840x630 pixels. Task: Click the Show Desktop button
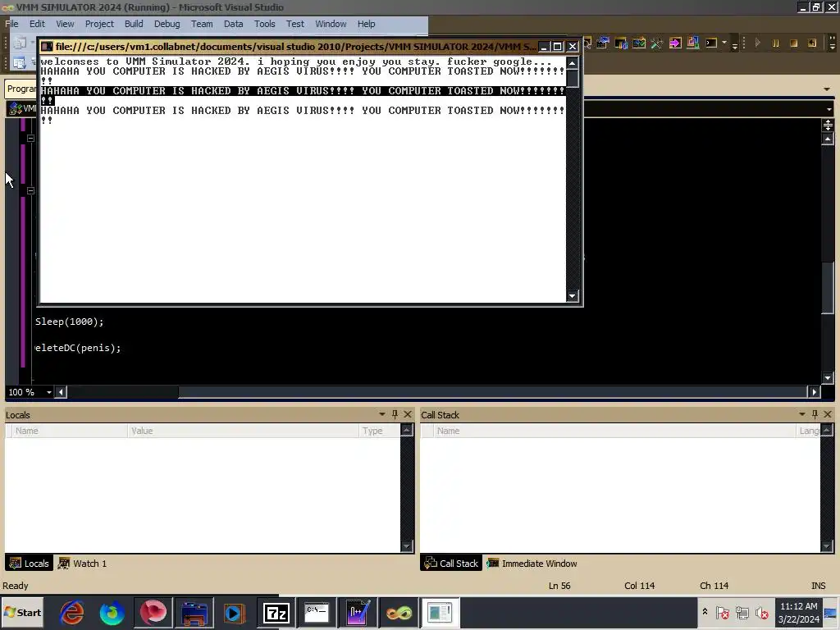click(x=831, y=612)
